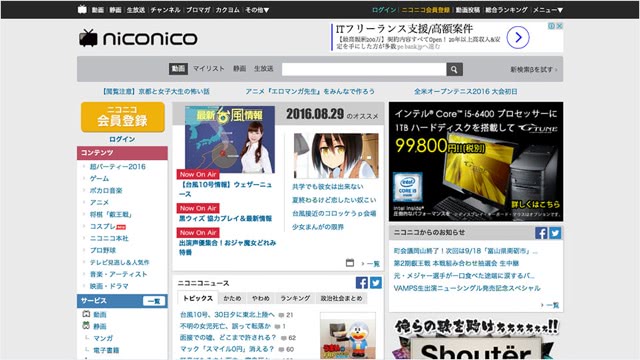
Task: Open ブロマガ in top navigation bar
Action: click(x=198, y=10)
